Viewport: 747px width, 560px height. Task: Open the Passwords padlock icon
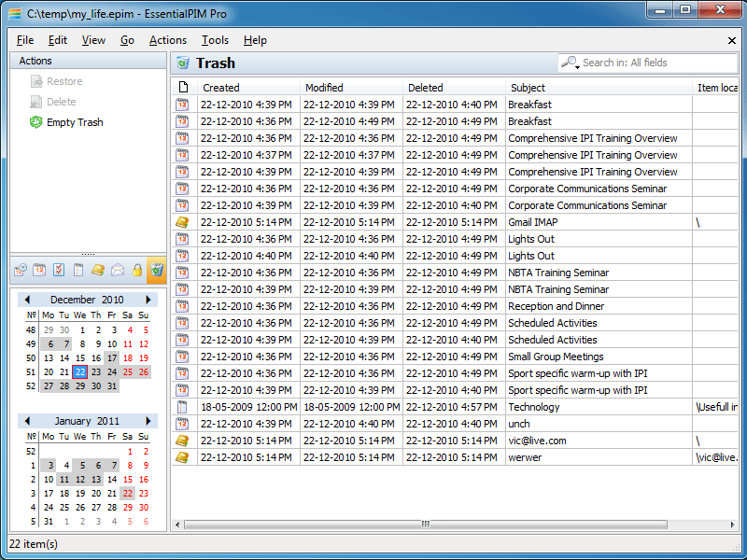pos(137,271)
